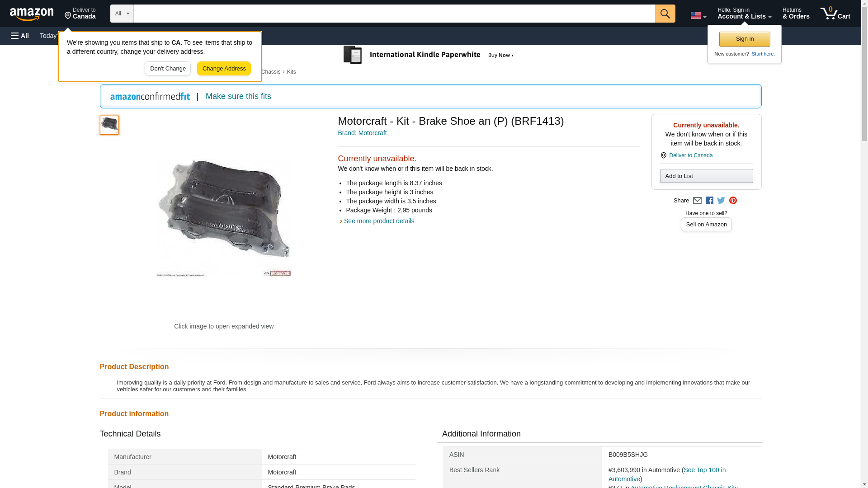Click the yellow Sign in button

point(745,39)
